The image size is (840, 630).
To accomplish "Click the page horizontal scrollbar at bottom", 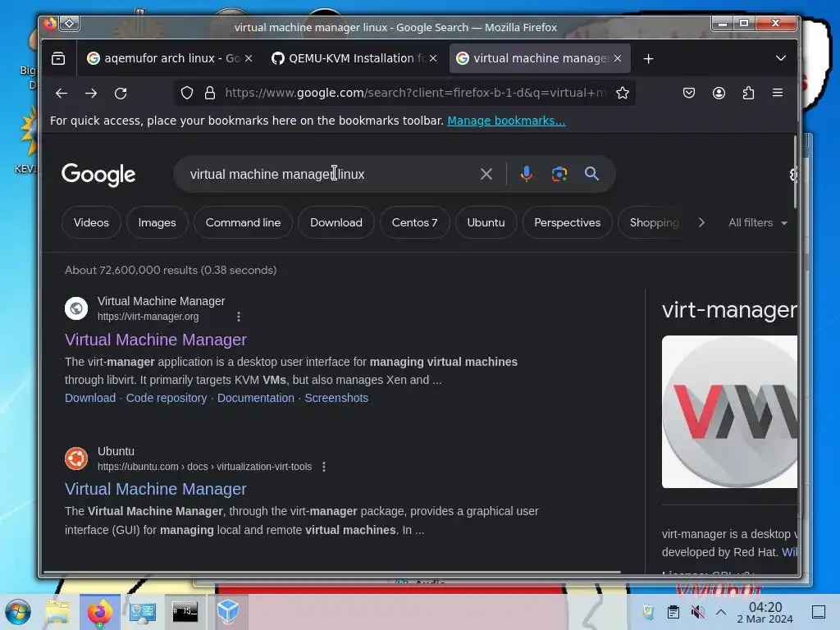I will coord(332,572).
